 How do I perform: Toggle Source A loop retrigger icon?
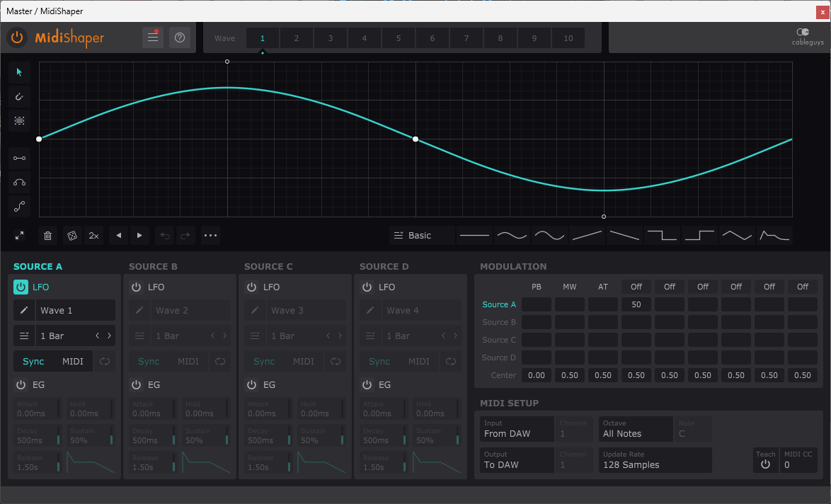[104, 362]
